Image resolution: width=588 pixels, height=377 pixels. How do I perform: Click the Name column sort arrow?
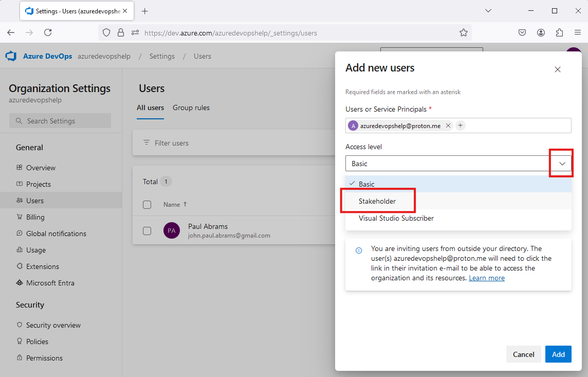pos(185,204)
